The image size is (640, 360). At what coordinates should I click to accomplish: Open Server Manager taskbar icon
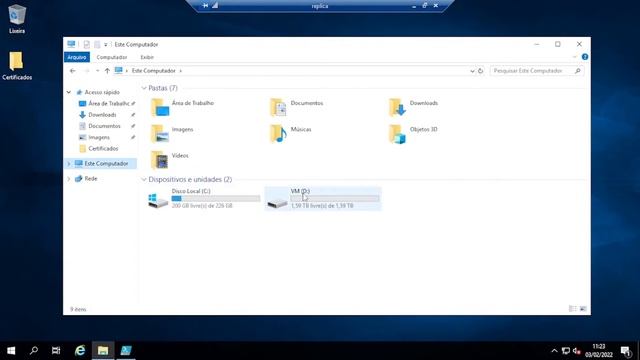pyautogui.click(x=126, y=350)
